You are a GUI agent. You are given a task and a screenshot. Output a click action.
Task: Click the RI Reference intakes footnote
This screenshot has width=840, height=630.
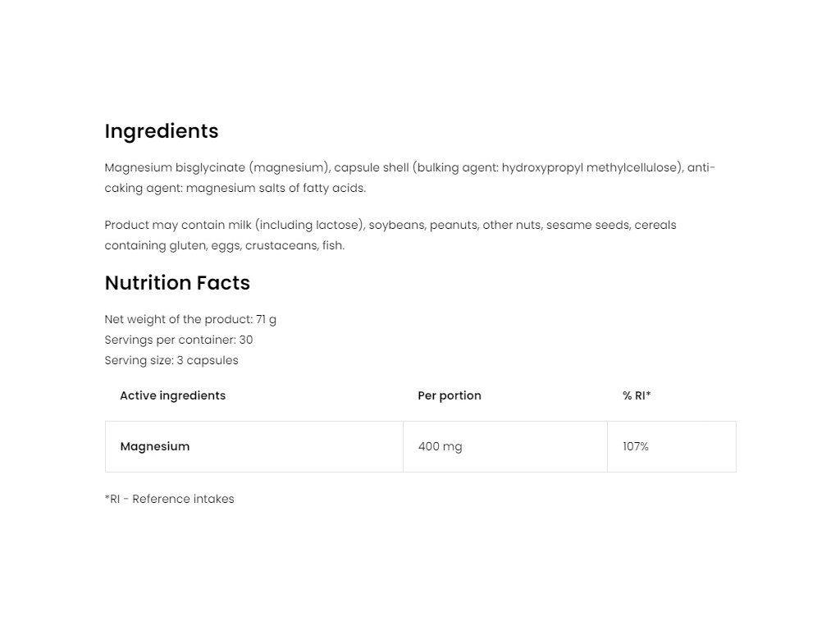coord(169,499)
